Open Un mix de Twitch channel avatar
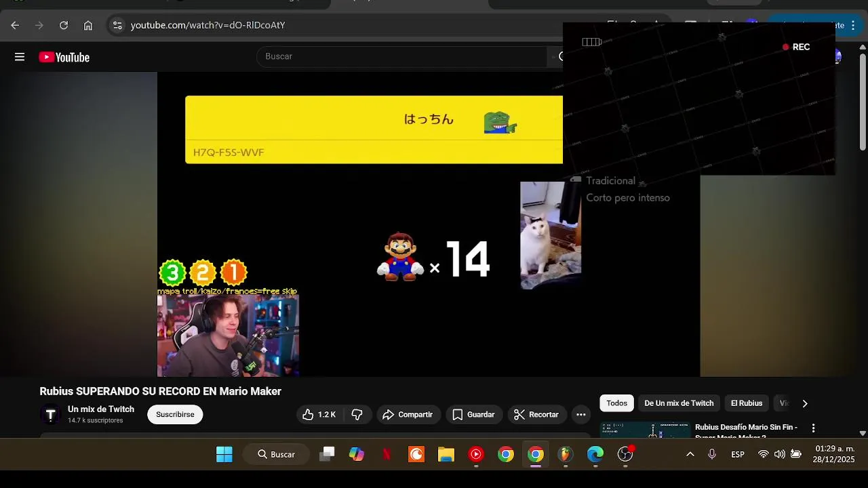The width and height of the screenshot is (868, 488). click(50, 414)
